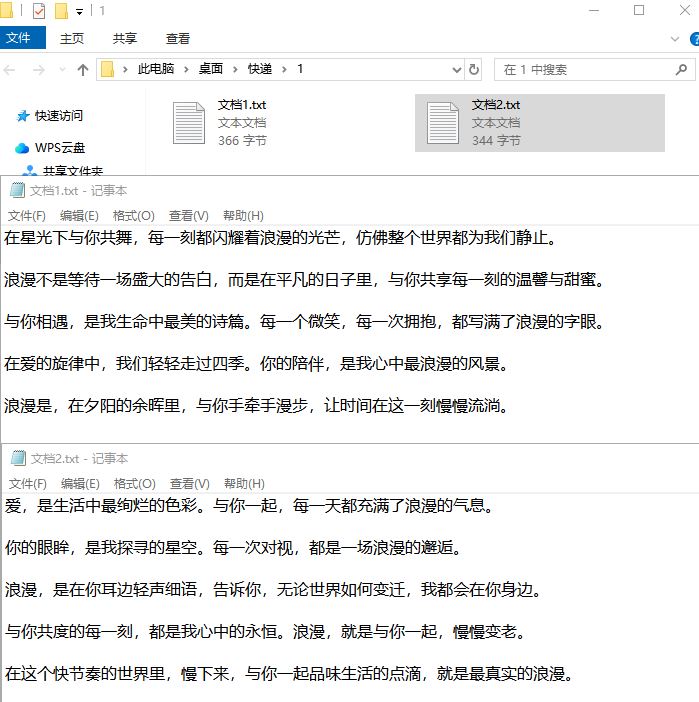Select WPS云盘 in navigation pane

point(60,148)
